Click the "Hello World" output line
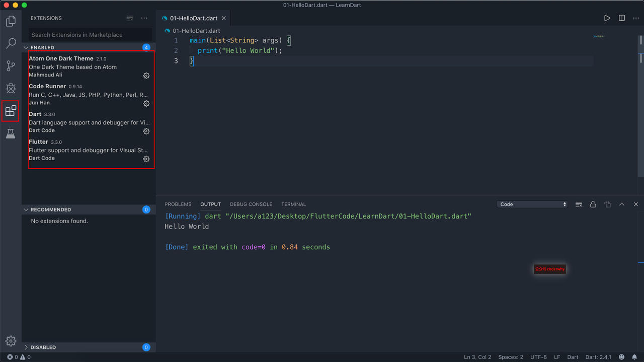The height and width of the screenshot is (362, 644). point(187,227)
